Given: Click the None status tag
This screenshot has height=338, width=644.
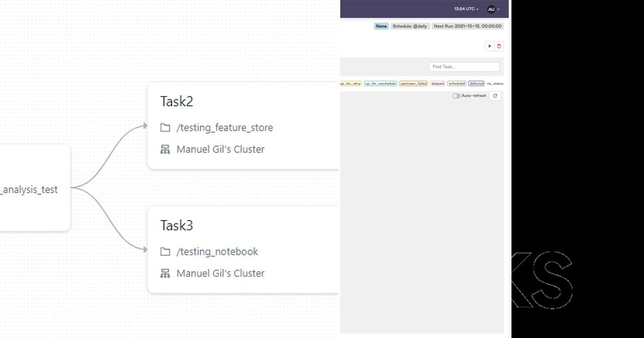Looking at the screenshot, I should [381, 26].
